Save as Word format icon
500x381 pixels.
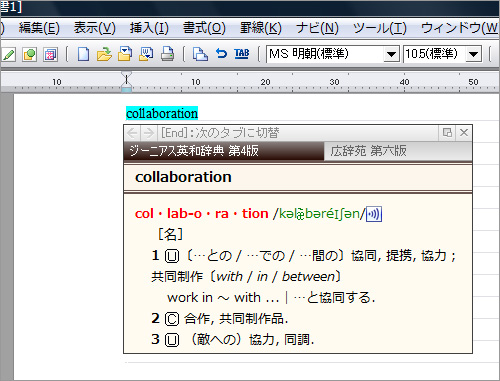click(146, 54)
